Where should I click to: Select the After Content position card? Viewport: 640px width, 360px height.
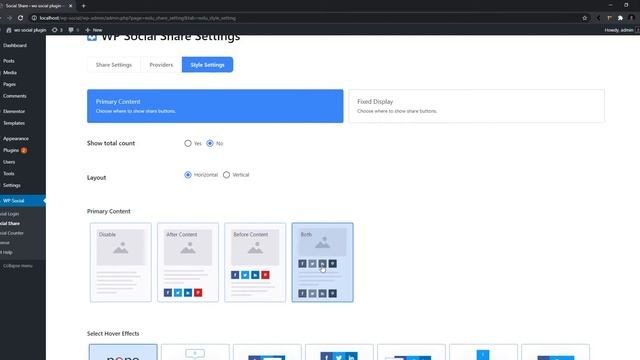pos(188,262)
